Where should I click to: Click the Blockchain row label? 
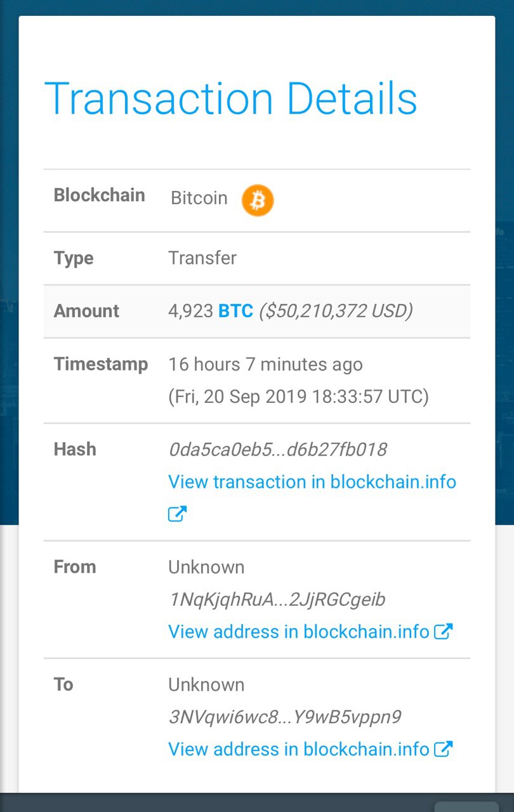pos(99,195)
